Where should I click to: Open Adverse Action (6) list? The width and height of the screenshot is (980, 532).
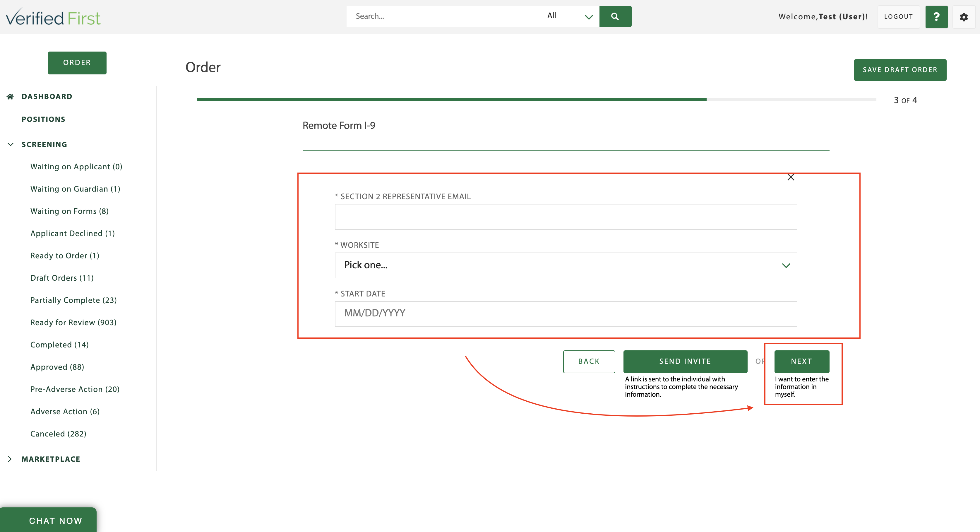[x=65, y=412]
